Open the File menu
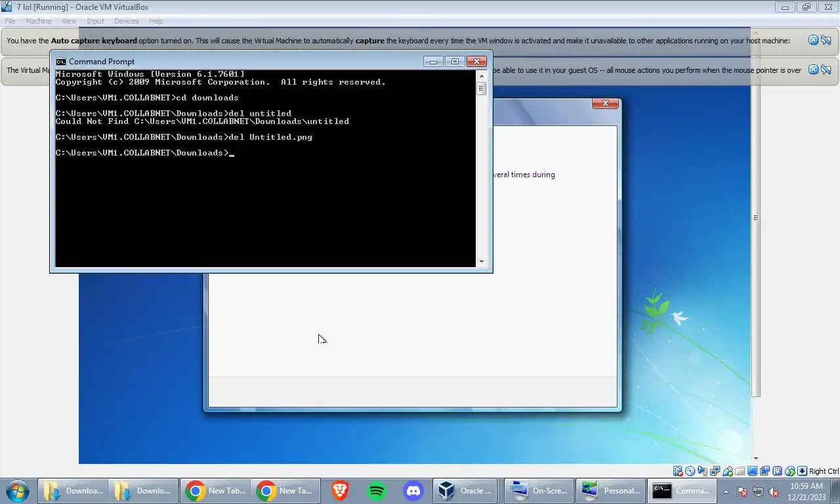The width and height of the screenshot is (840, 504). point(10,21)
